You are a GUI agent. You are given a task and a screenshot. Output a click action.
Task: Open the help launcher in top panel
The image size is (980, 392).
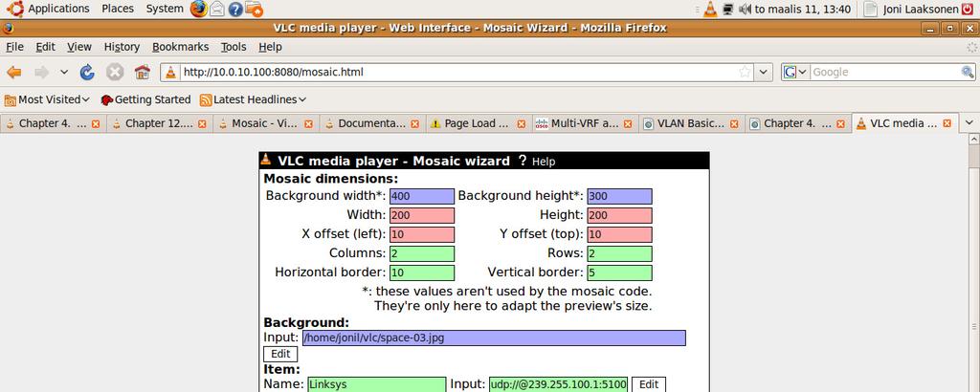click(x=235, y=9)
